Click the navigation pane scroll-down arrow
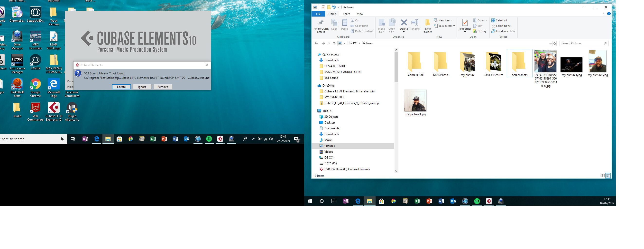 tap(396, 171)
